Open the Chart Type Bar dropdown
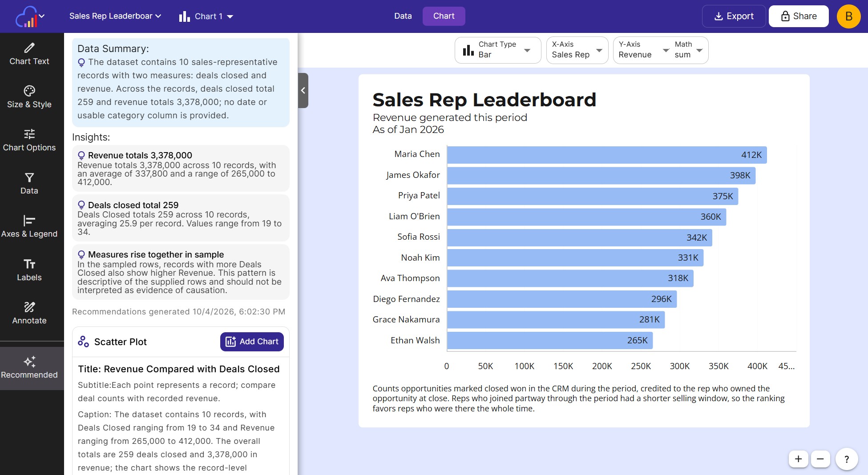Viewport: 868px width, 475px height. tap(498, 50)
